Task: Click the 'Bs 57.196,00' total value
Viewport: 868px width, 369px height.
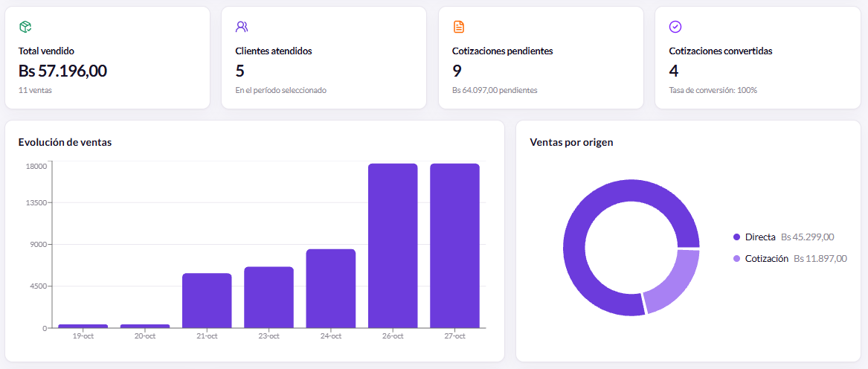Action: (x=62, y=71)
